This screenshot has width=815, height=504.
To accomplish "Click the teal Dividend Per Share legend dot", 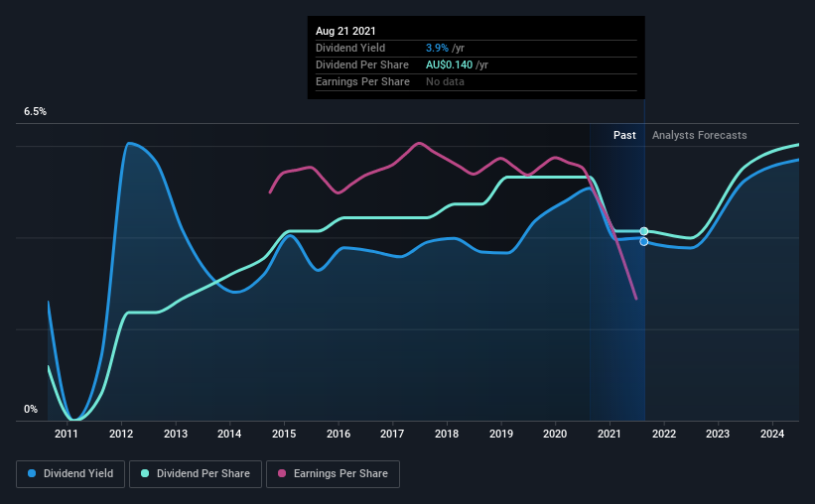I will 145,473.
